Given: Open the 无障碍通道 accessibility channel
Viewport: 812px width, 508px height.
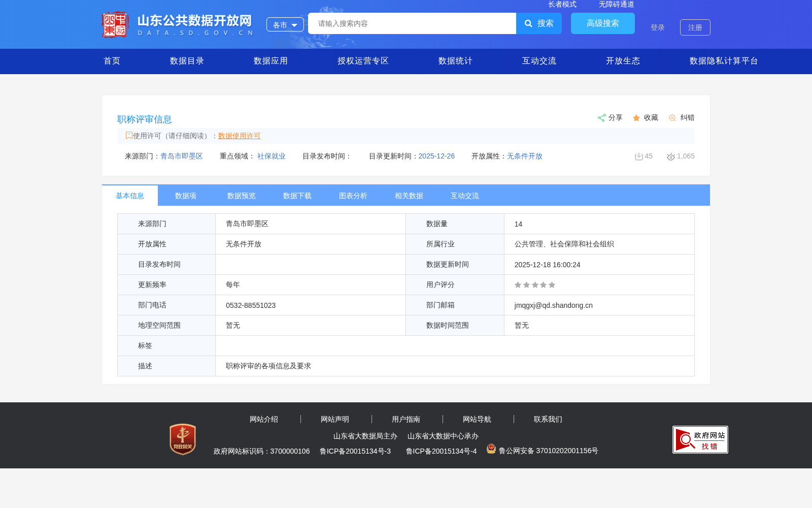Looking at the screenshot, I should pos(617,4).
